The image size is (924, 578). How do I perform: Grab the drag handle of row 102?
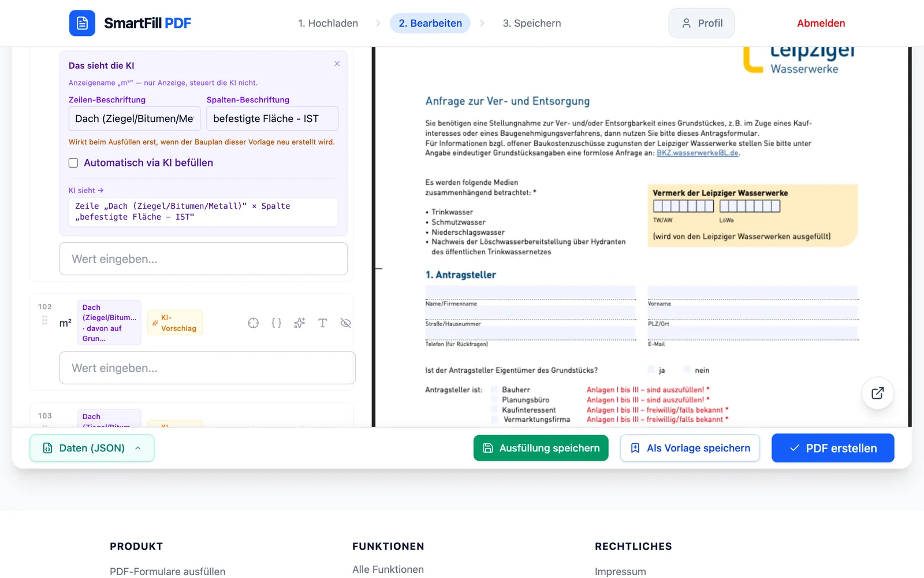(44, 320)
